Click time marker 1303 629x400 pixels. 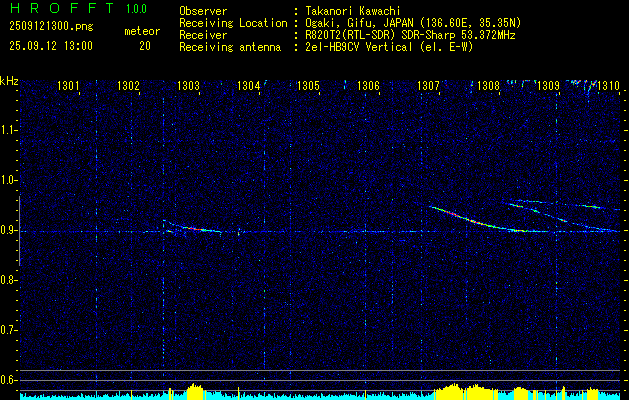[188, 86]
